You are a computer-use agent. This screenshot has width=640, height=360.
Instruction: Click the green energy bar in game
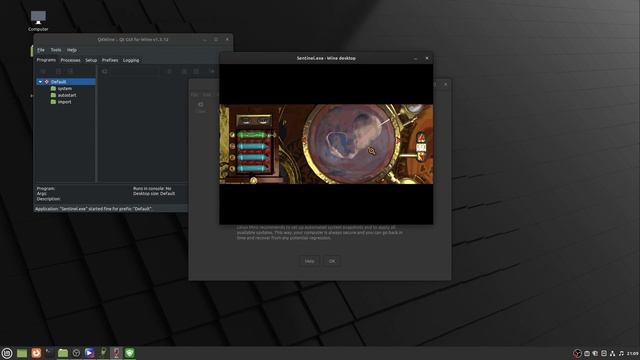coord(253,135)
